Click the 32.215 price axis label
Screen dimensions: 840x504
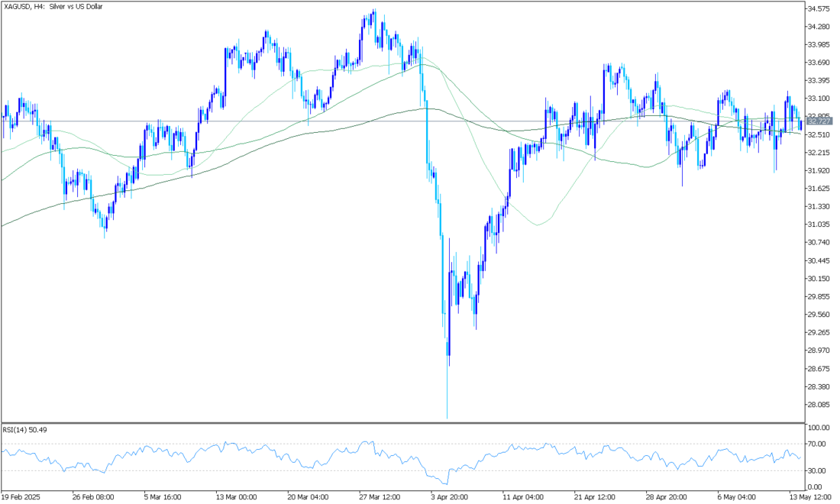pyautogui.click(x=819, y=153)
